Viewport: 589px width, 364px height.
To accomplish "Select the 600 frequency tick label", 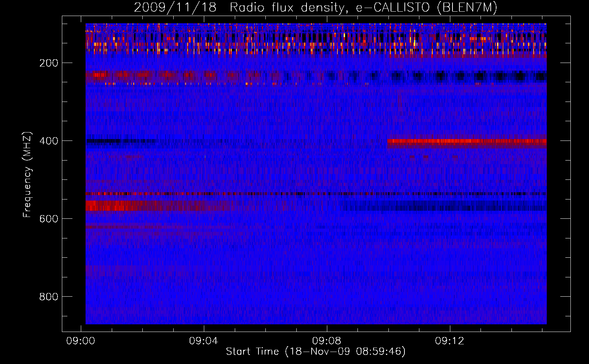I will 49,219.
